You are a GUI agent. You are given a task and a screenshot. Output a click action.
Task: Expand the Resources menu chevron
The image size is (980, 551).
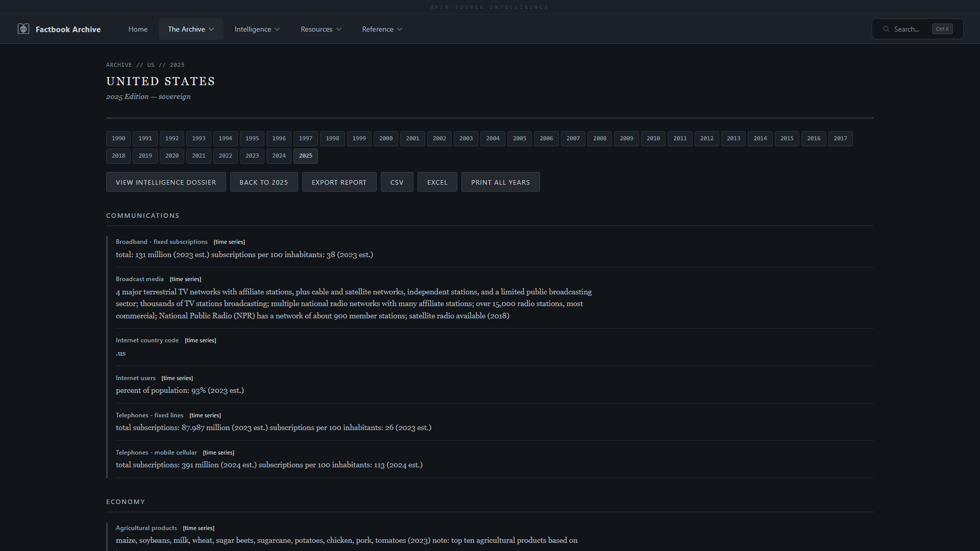(339, 29)
